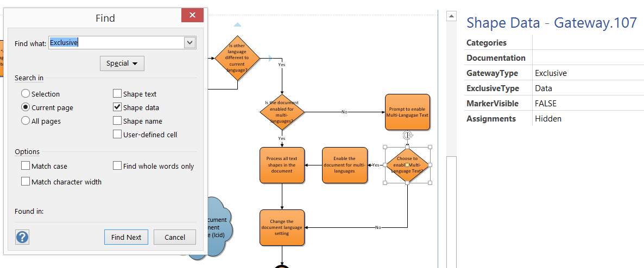This screenshot has width=644, height=268.
Task: Click the rotation handle above the selected gateway
Action: [407, 136]
